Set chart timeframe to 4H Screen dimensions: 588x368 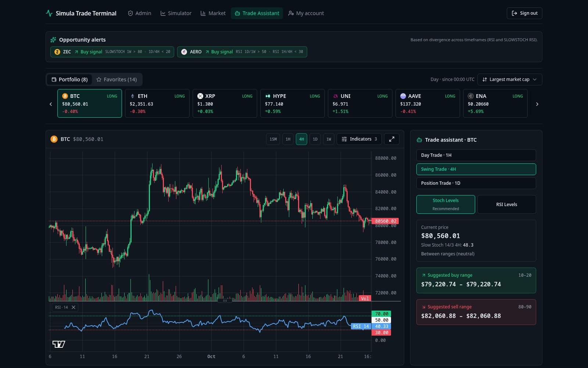(x=301, y=139)
